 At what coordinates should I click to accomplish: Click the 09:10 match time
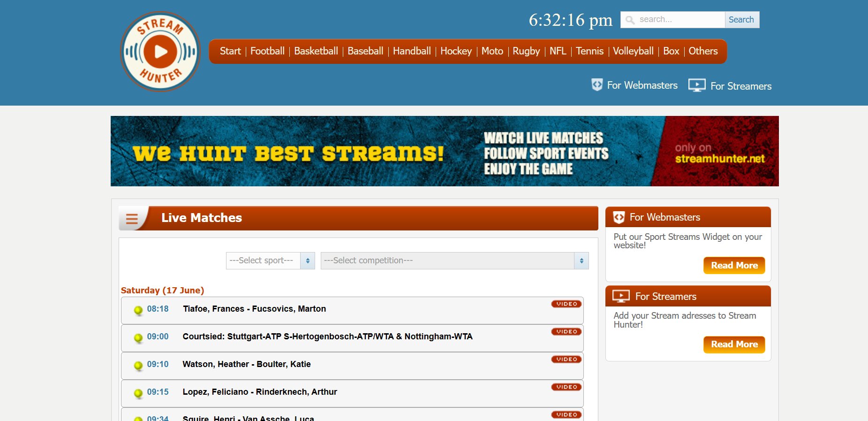pos(158,364)
